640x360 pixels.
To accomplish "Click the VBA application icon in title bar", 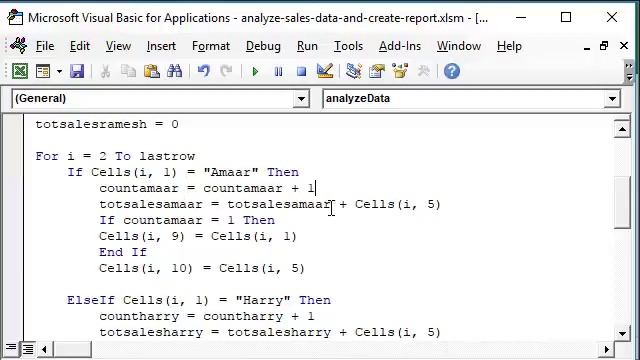I will (x=16, y=18).
